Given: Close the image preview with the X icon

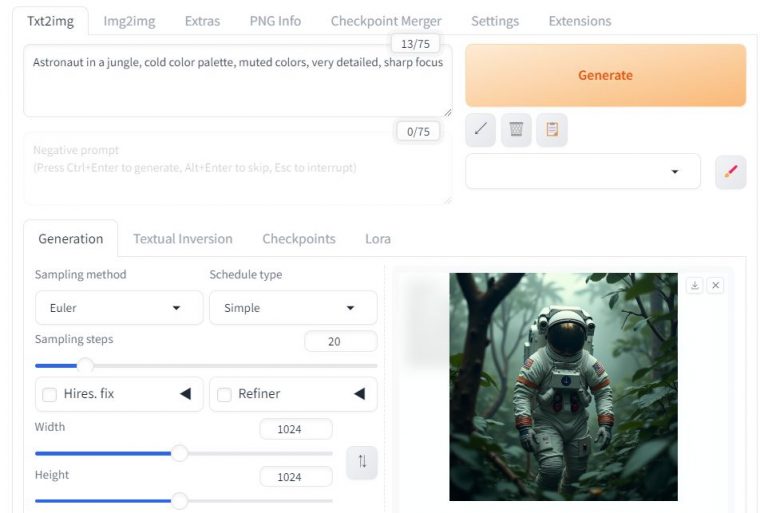Looking at the screenshot, I should [x=715, y=285].
